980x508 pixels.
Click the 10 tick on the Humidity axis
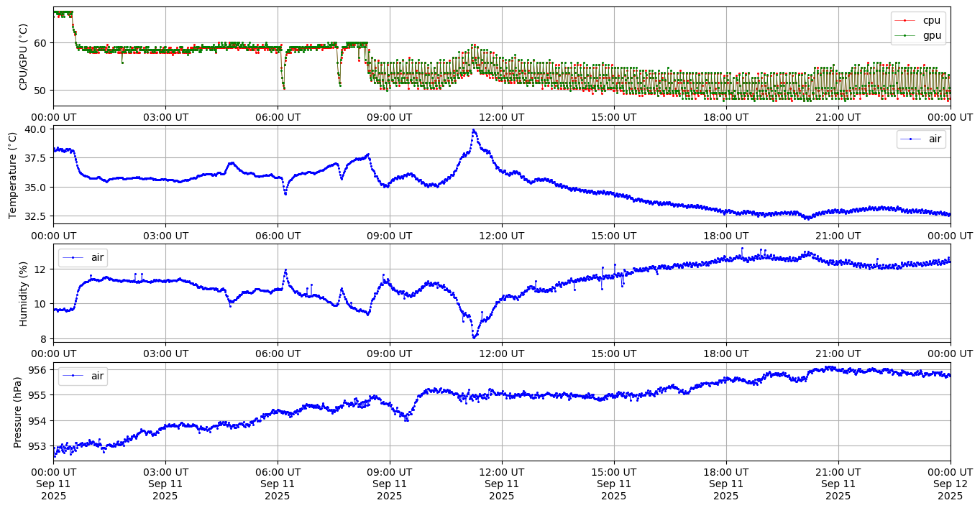click(40, 304)
